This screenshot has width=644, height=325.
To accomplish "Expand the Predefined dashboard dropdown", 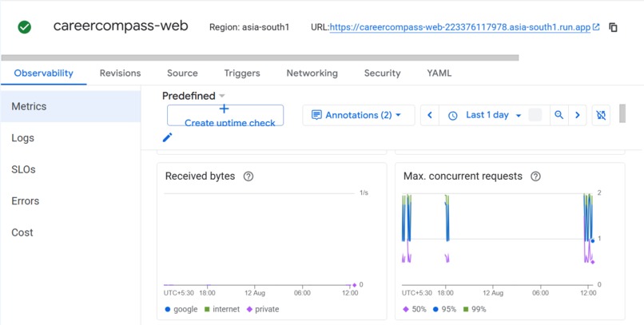I will click(x=193, y=96).
